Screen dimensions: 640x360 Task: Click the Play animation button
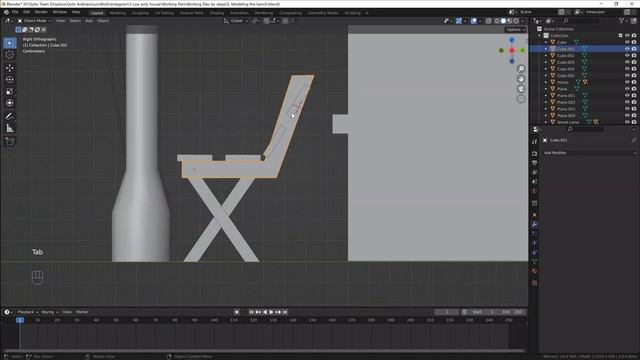point(271,312)
